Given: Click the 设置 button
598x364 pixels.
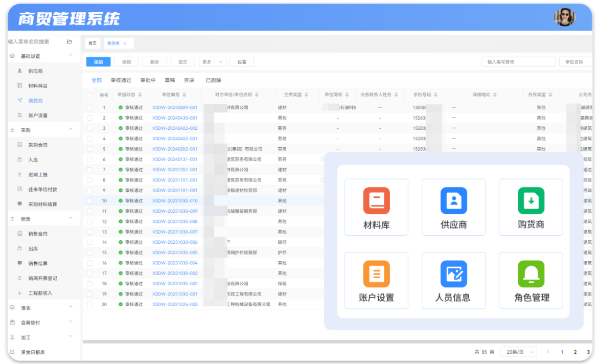Looking at the screenshot, I should (242, 62).
